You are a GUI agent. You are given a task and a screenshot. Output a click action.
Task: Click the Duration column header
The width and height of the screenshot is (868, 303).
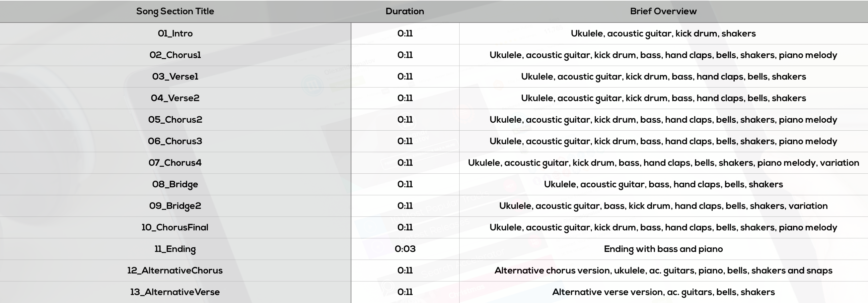405,12
